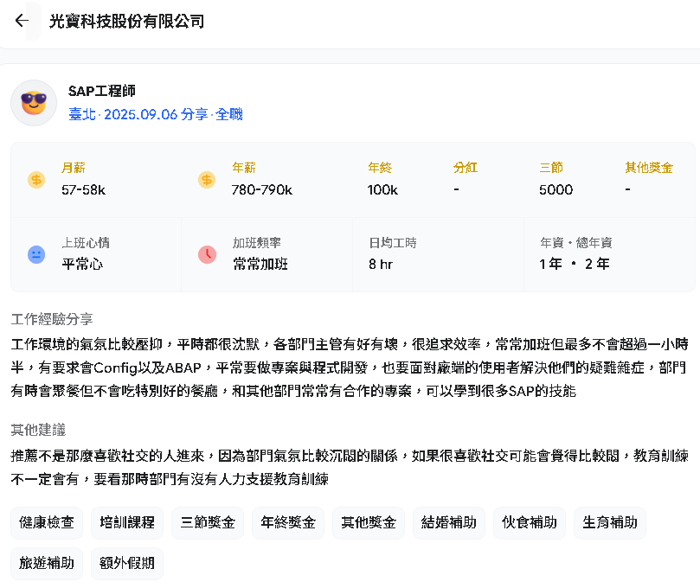Click the 工作經驗分享 section heading
Image resolution: width=700 pixels, height=588 pixels.
coord(52,319)
